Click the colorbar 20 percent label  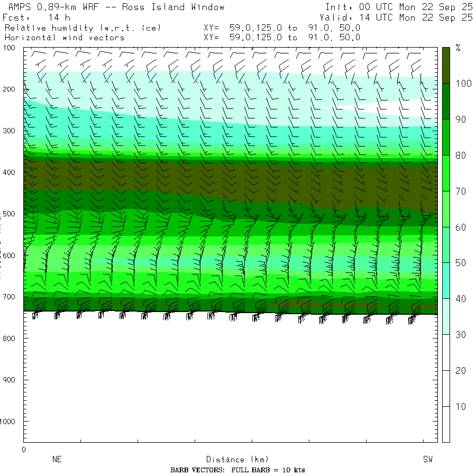coord(461,371)
